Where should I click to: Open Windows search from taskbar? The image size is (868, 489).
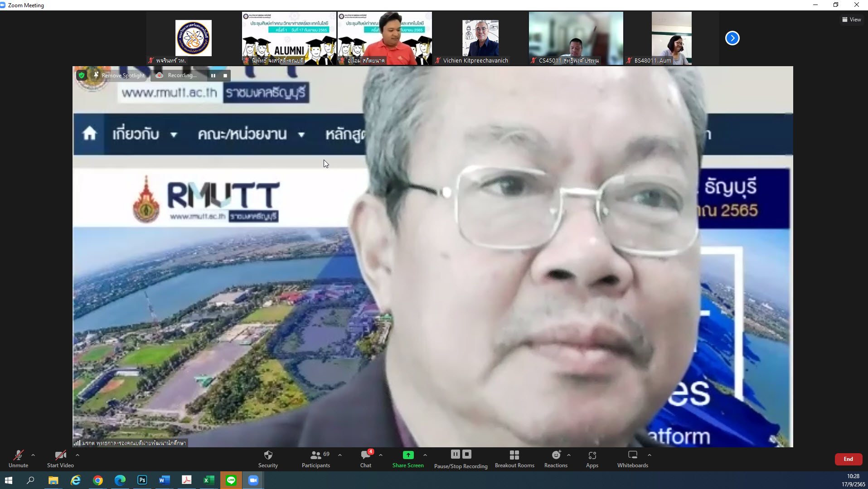[30, 480]
